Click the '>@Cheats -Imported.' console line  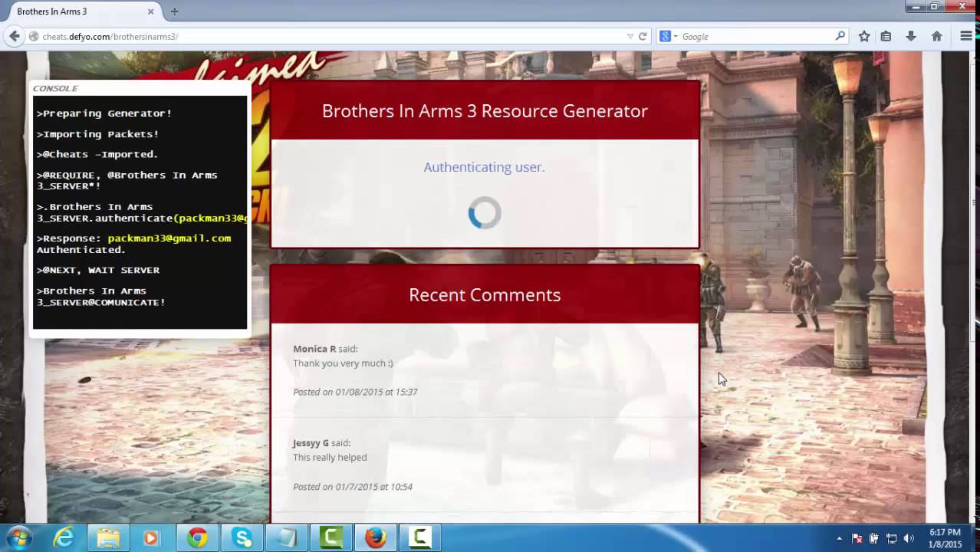(x=97, y=154)
